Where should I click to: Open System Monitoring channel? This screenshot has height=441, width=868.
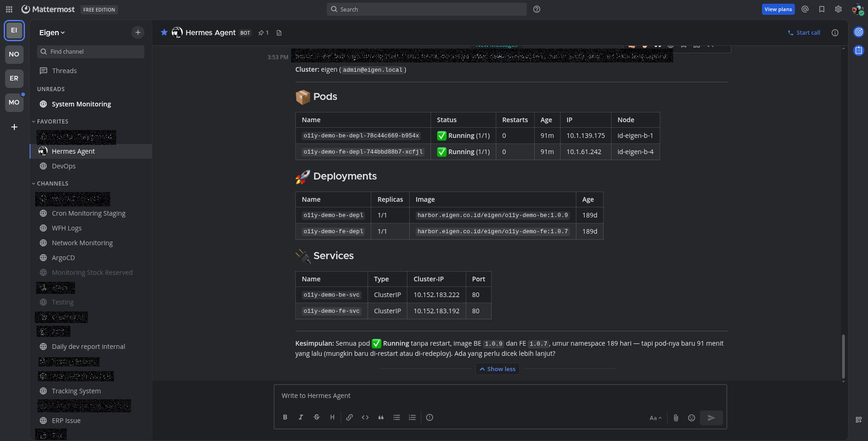coord(91,104)
